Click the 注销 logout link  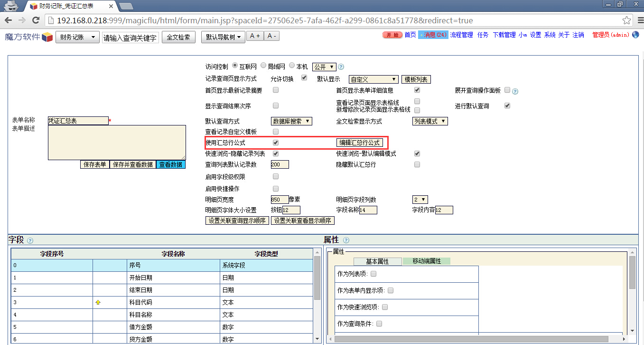[578, 35]
